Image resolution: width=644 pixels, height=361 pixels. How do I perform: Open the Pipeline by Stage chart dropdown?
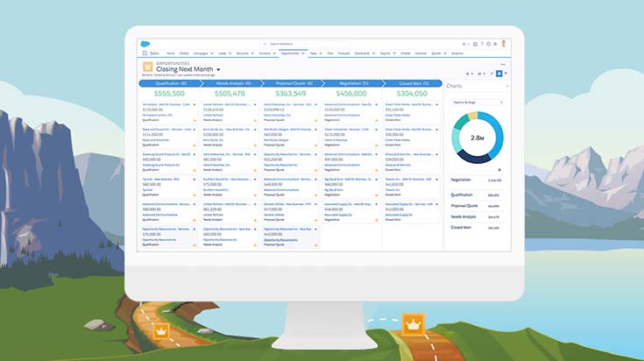coord(474,102)
